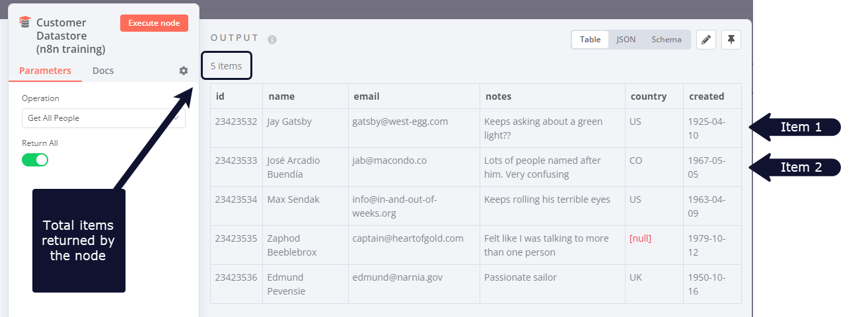Viewport: 868px width, 317px height.
Task: Switch to the Parameters tab
Action: click(x=45, y=71)
